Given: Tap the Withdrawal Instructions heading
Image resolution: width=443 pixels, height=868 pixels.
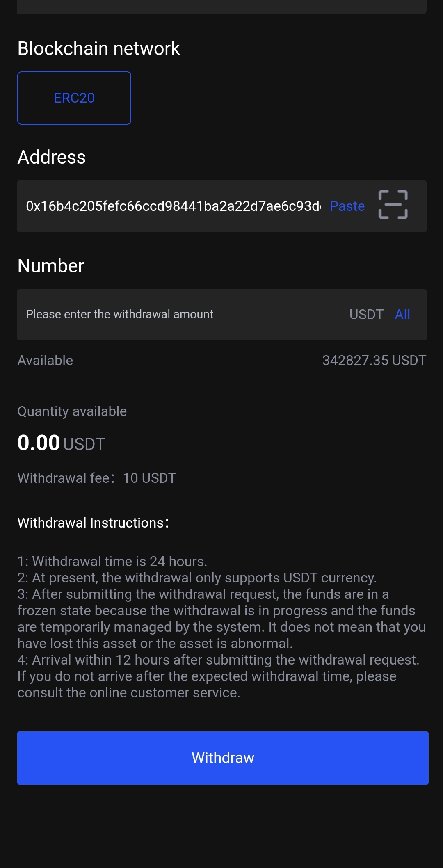Looking at the screenshot, I should [x=93, y=523].
